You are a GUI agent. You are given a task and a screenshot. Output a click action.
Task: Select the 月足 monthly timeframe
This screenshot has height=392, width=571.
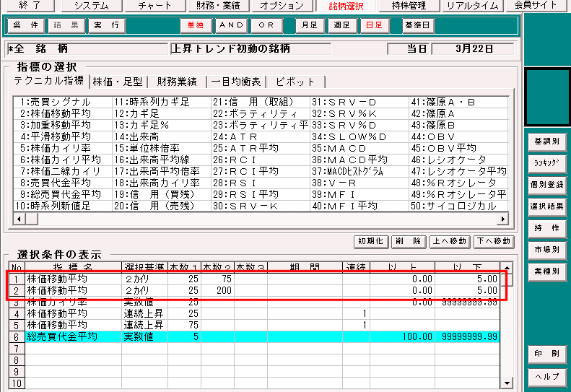click(309, 25)
